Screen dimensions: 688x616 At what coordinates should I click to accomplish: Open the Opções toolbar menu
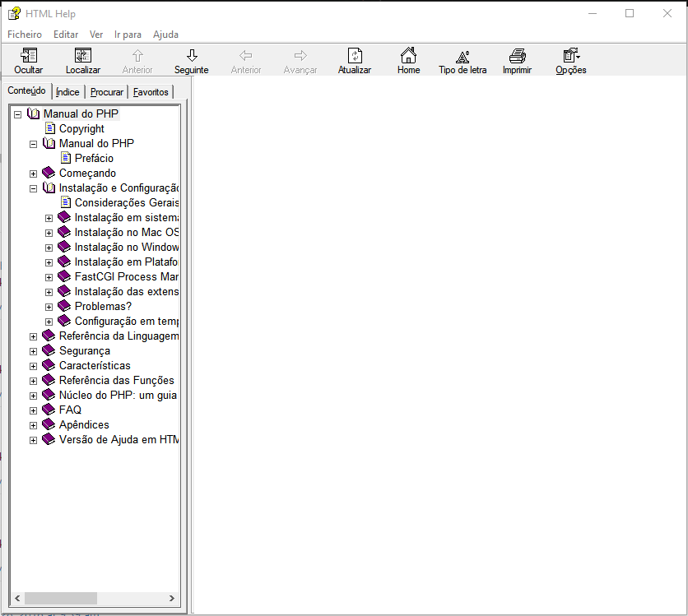570,56
